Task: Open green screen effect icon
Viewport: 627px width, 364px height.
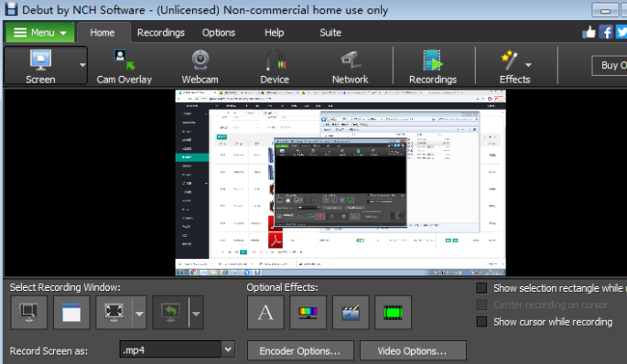Action: coord(393,313)
